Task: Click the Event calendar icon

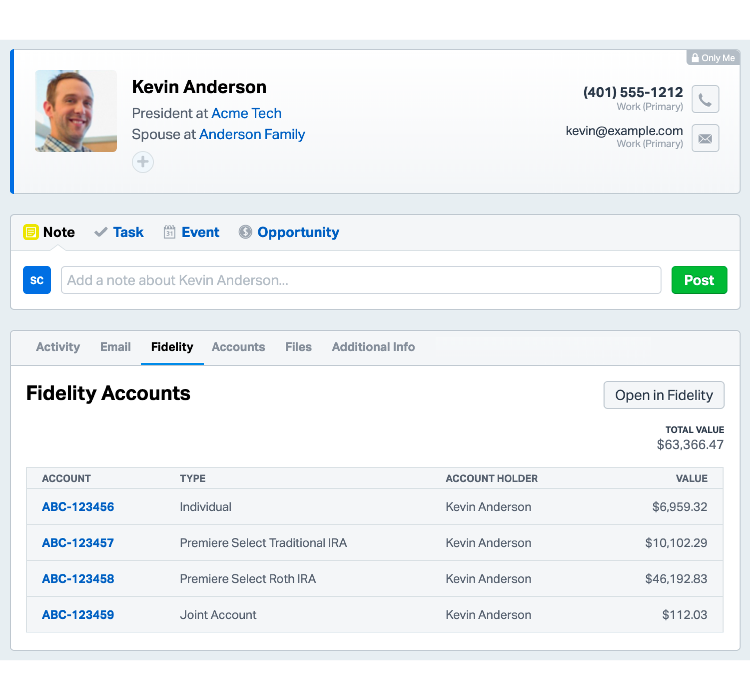Action: click(x=169, y=232)
